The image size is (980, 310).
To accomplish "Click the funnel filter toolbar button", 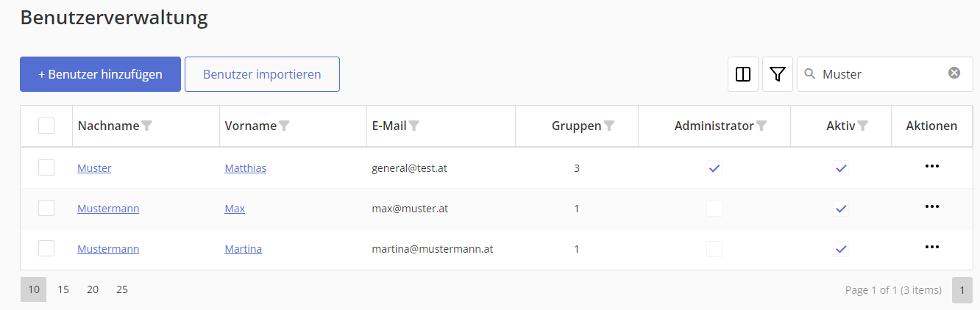I will click(778, 74).
